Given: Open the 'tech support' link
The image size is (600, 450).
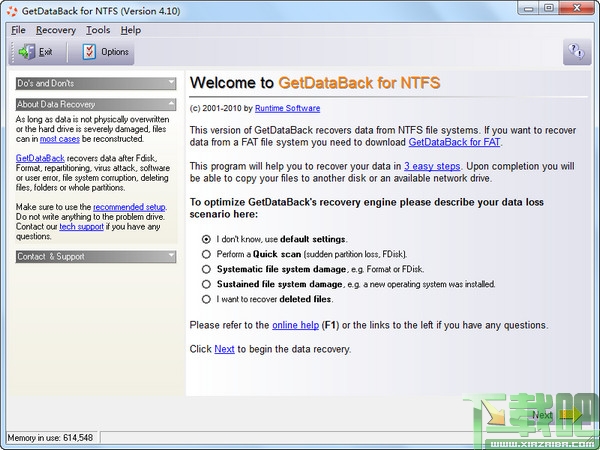Looking at the screenshot, I should tap(82, 227).
